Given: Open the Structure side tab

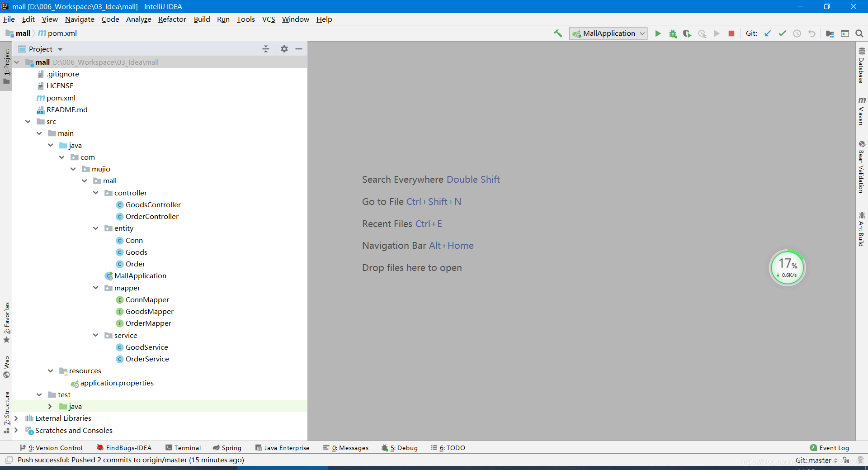Looking at the screenshot, I should [6, 413].
